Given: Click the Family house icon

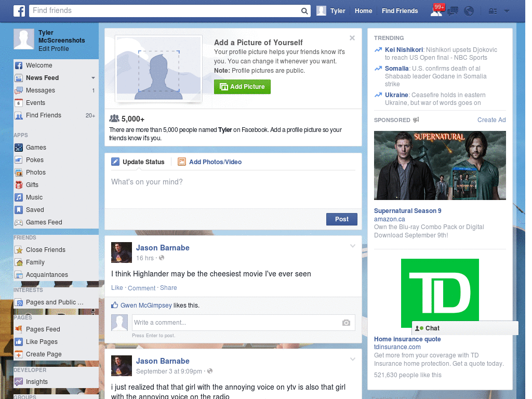Looking at the screenshot, I should click(19, 262).
